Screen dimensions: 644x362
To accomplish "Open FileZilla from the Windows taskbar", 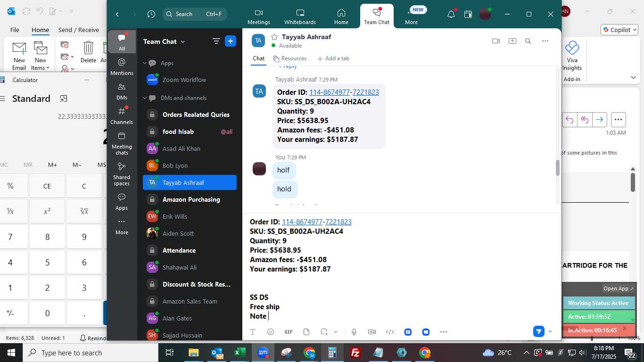I will [355, 353].
